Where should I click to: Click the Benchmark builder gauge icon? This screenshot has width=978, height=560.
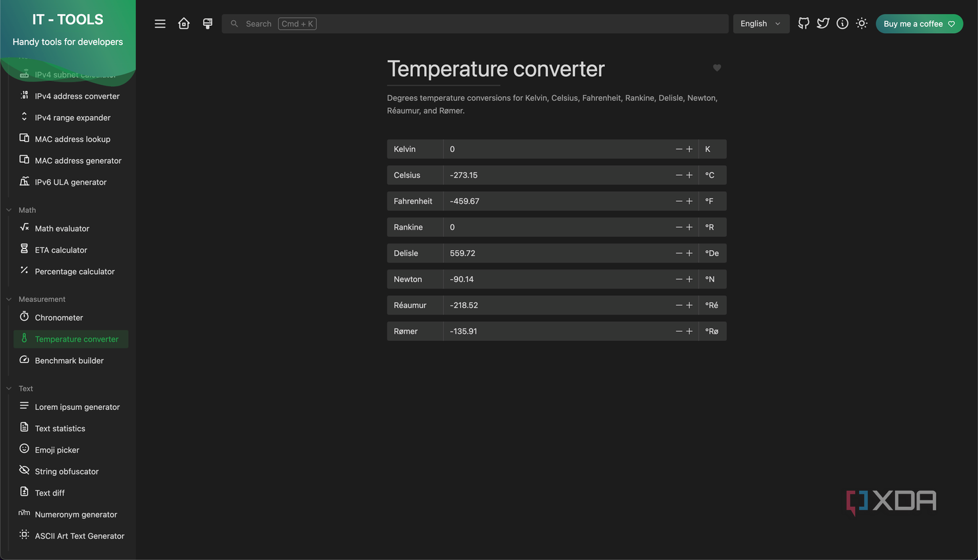(25, 360)
